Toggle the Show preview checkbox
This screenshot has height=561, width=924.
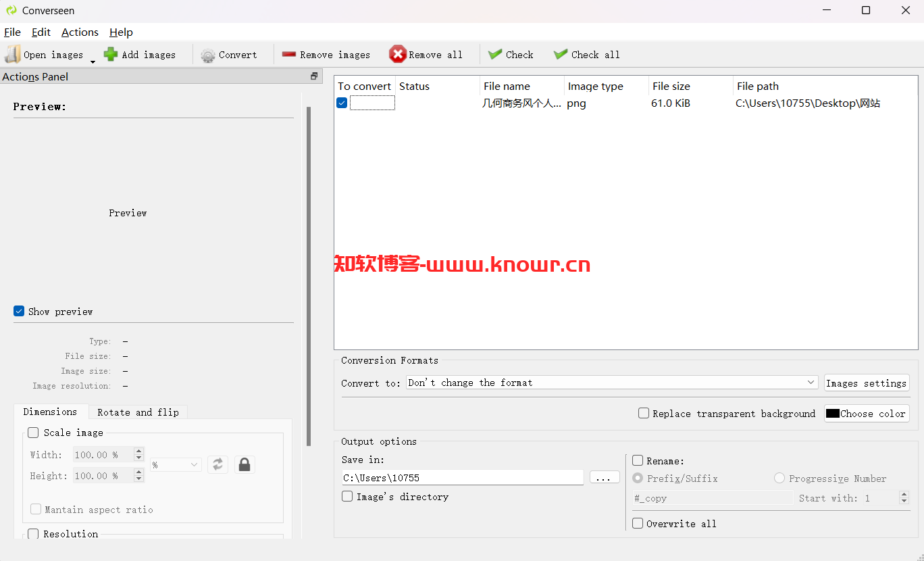[x=19, y=311]
